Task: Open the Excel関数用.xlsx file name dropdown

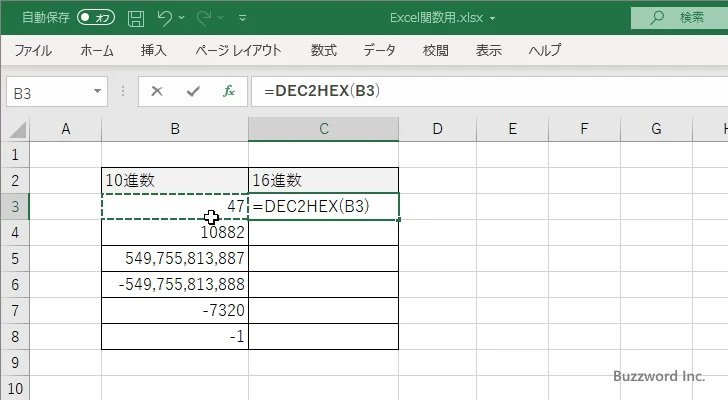Action: (492, 18)
